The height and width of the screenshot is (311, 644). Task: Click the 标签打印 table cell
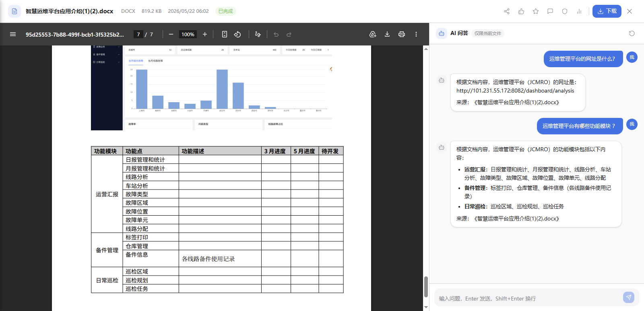tap(151, 237)
